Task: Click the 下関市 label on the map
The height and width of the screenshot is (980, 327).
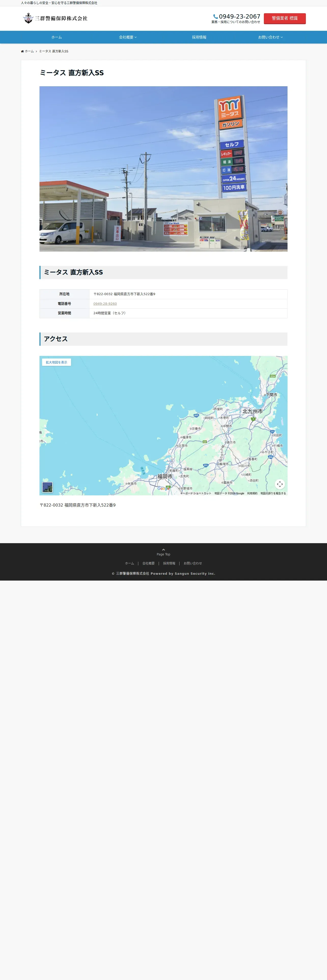Action: 271,395
